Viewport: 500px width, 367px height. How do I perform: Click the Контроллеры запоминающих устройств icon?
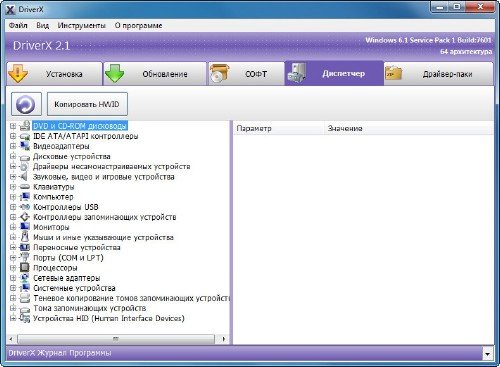click(25, 217)
